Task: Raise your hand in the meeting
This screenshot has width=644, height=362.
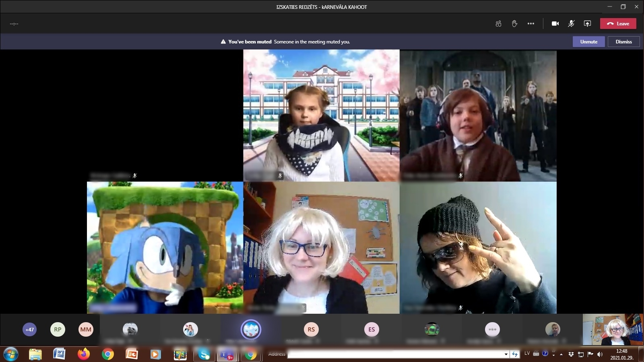Action: 514,24
